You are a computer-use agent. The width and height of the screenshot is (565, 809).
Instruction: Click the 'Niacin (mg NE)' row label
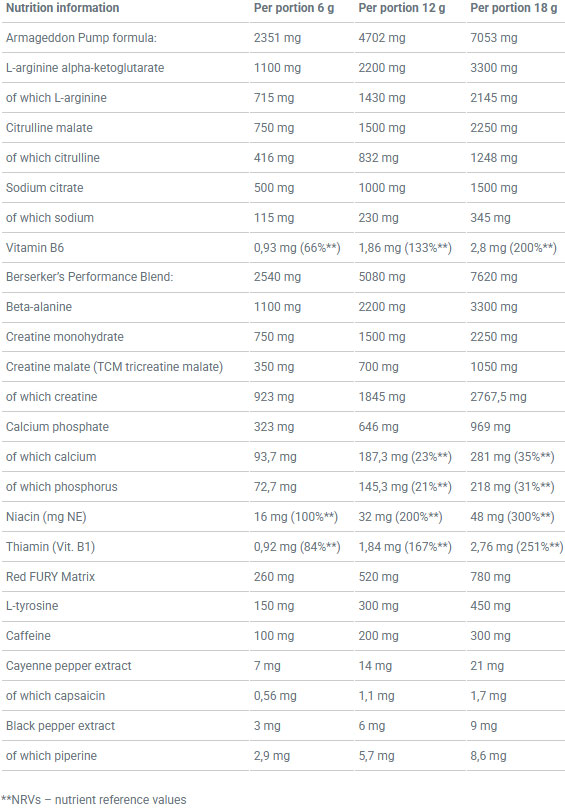click(x=46, y=516)
